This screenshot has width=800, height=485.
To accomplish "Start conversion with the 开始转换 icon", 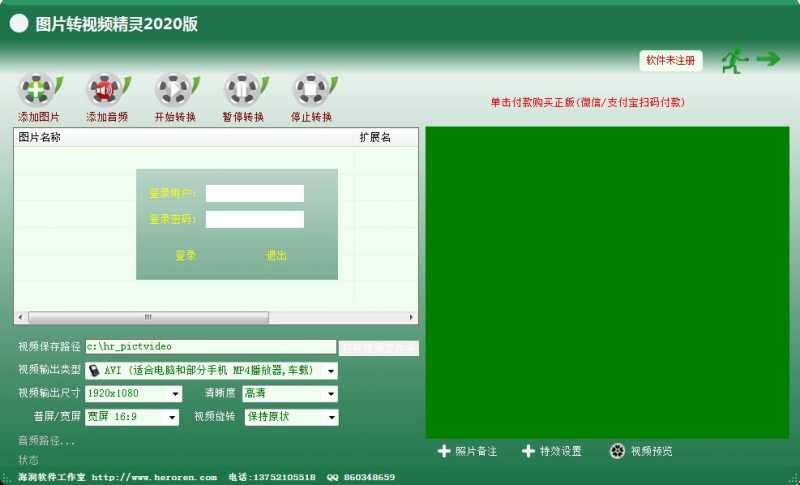I will tap(174, 90).
